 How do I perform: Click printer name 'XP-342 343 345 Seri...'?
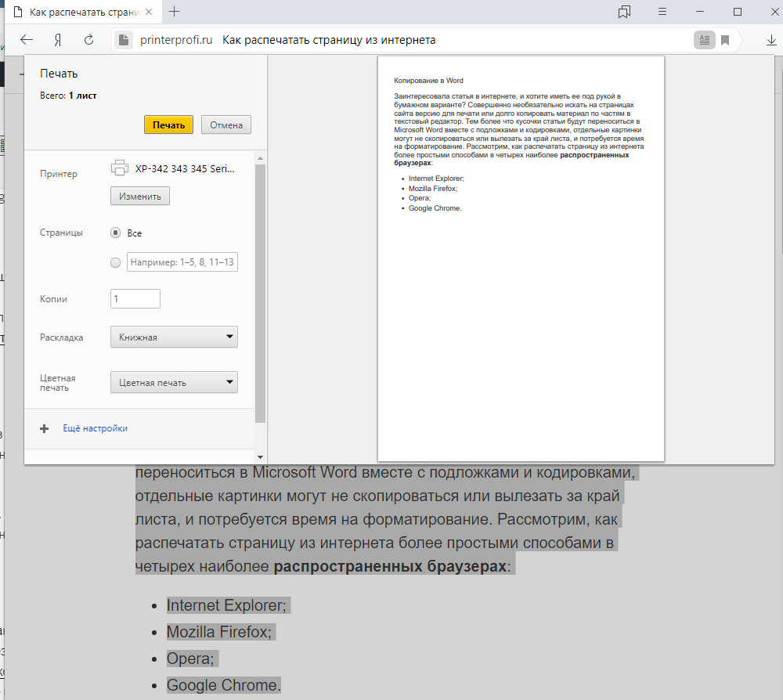[185, 169]
